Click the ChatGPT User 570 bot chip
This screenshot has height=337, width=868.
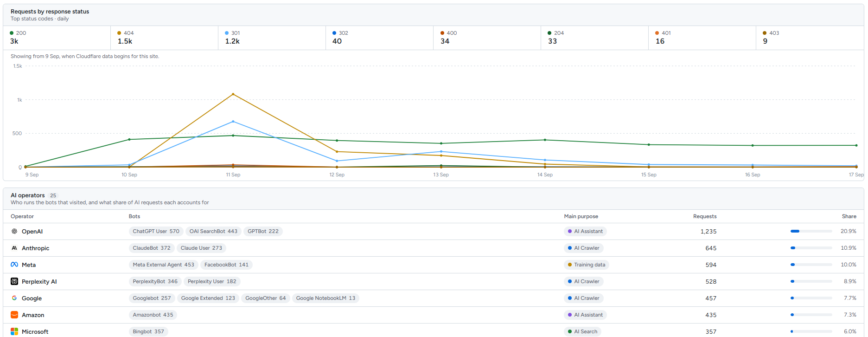pos(156,231)
